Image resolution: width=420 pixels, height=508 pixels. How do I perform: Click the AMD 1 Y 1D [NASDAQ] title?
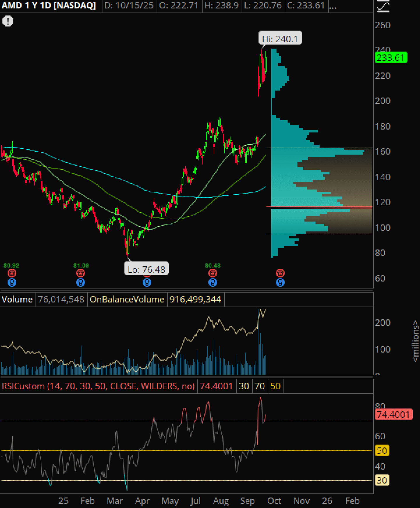tap(49, 6)
